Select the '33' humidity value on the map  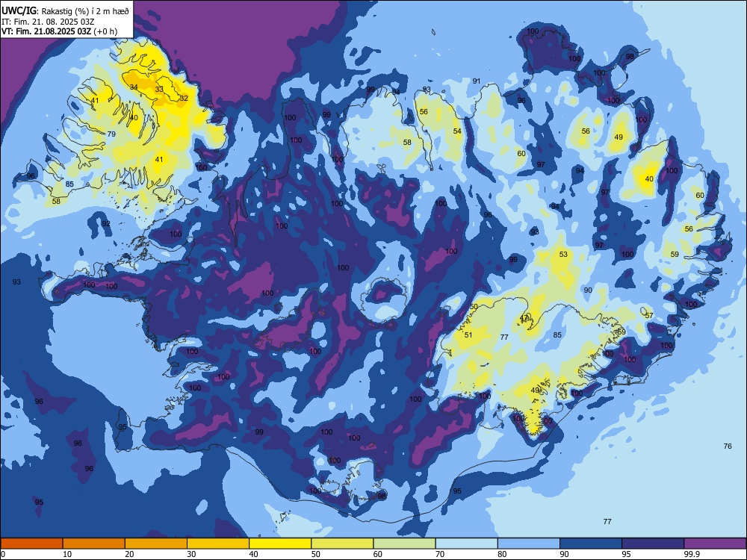tap(159, 89)
